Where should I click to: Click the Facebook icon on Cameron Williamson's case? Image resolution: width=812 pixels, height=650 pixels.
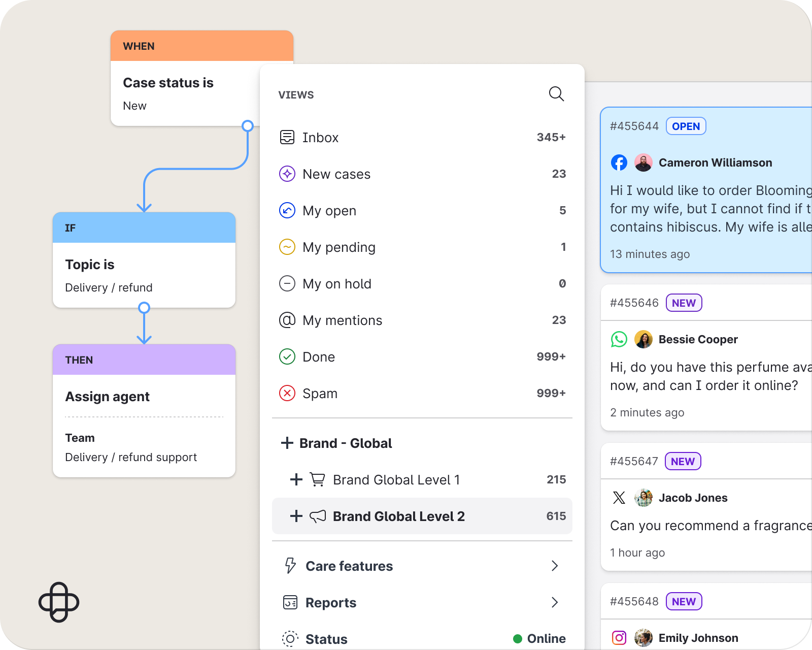tap(619, 162)
